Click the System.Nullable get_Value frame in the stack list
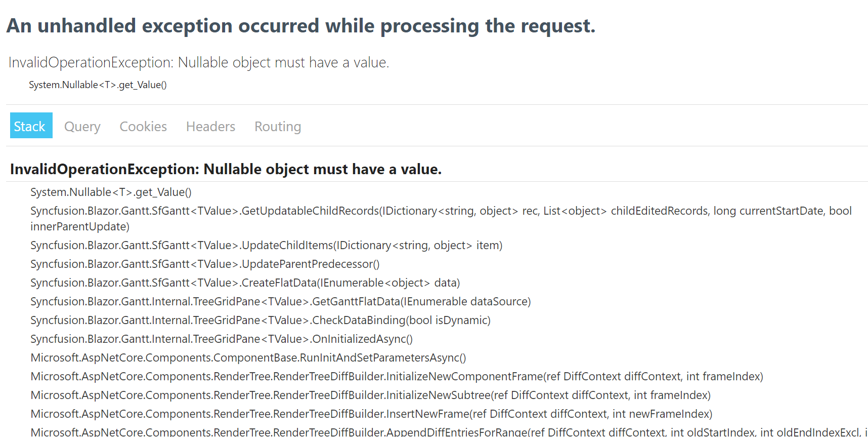 [111, 192]
